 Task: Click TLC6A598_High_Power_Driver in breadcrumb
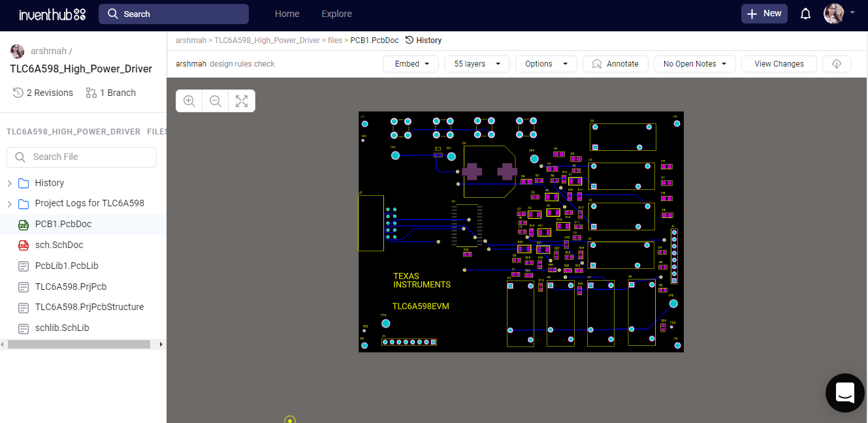point(267,40)
